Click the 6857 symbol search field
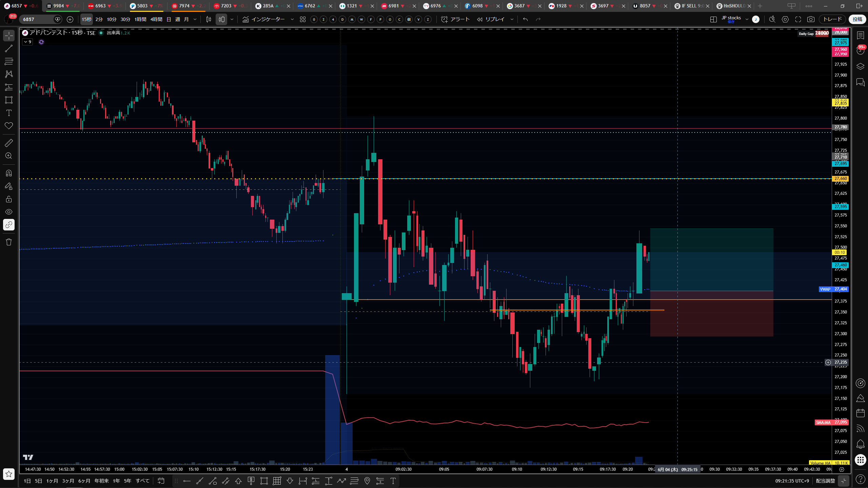 click(x=37, y=19)
